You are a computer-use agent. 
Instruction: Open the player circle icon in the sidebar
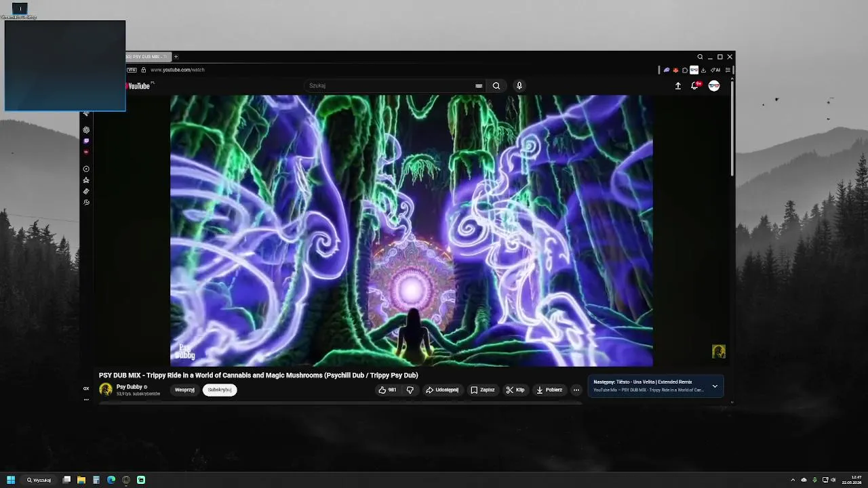(x=86, y=169)
